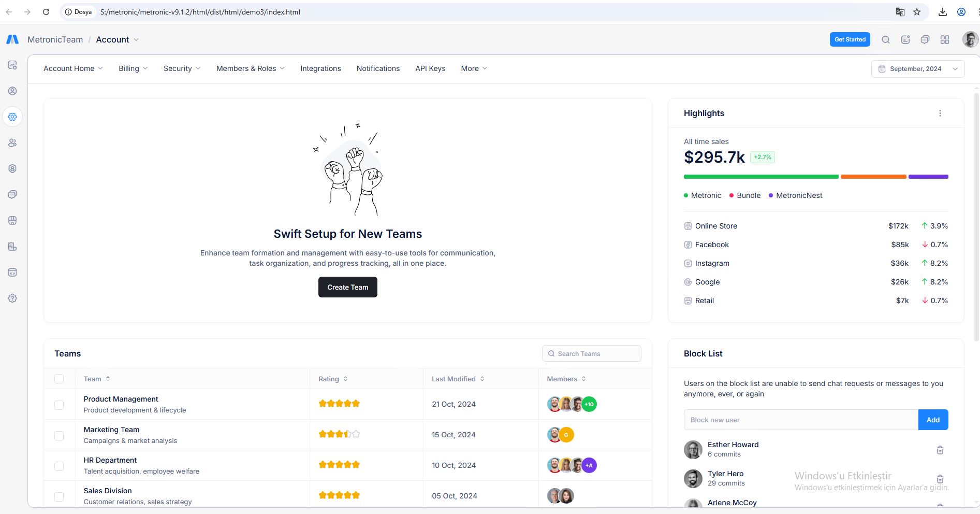Click the search magnifier icon in header
980x514 pixels.
[885, 40]
